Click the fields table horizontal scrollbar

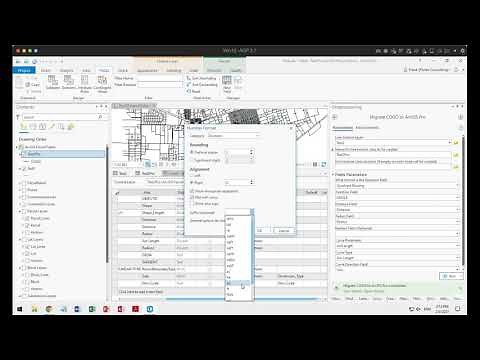(x=242, y=299)
